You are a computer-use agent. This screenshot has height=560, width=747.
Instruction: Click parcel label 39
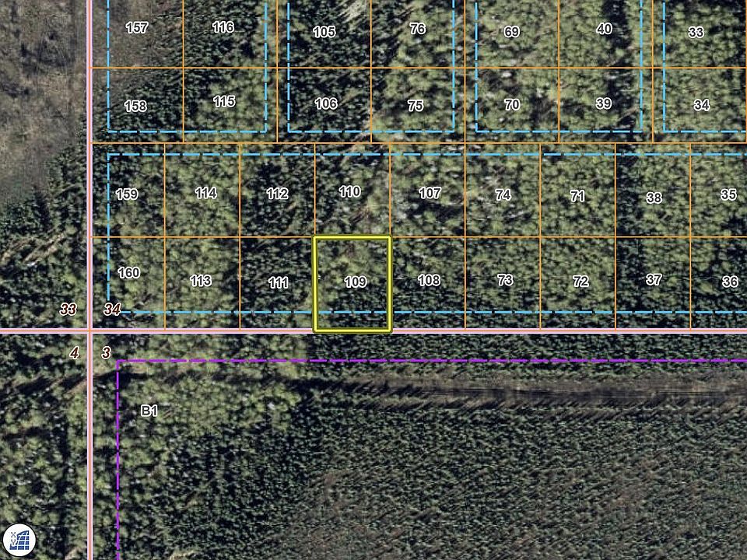pos(604,103)
